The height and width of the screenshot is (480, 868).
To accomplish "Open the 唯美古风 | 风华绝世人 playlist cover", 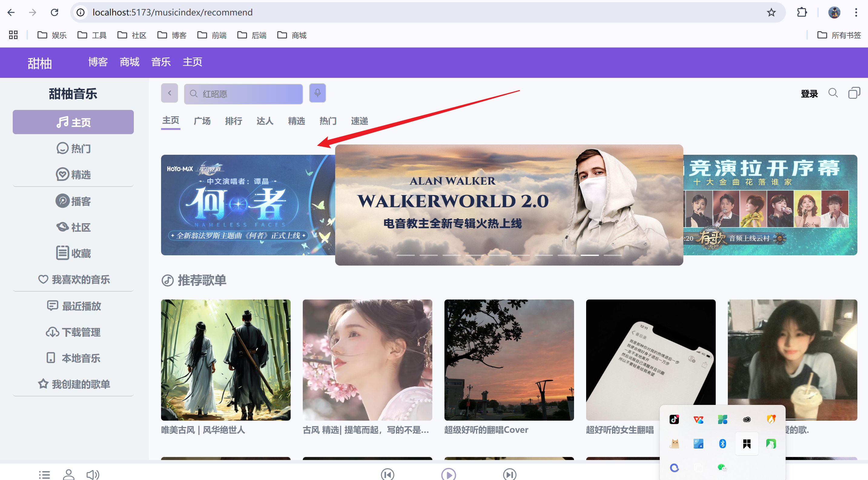I will coord(226,360).
